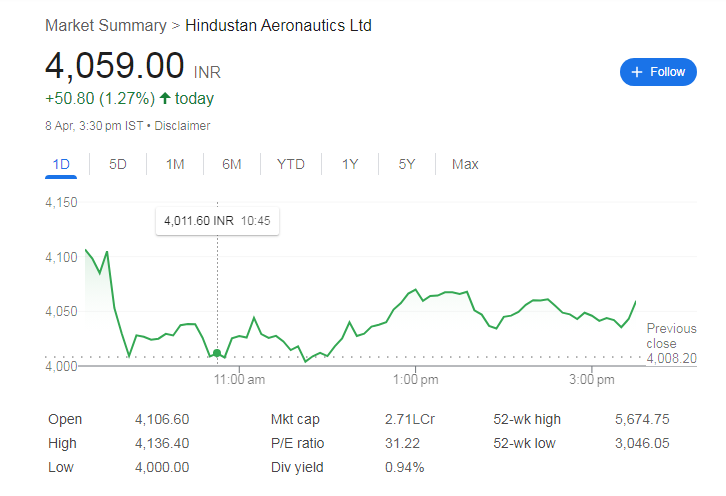Click the Previous close label on chart

[671, 336]
